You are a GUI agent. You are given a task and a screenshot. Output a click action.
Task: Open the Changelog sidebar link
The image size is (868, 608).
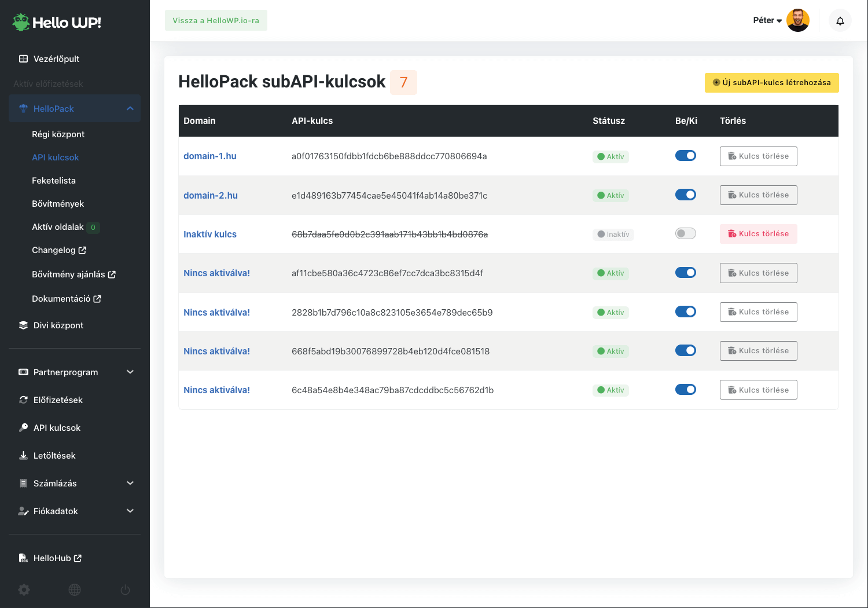(x=59, y=250)
